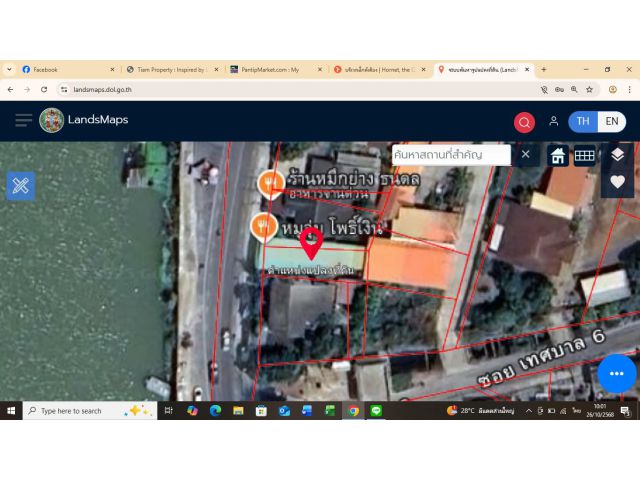View site information icon
Screen dimensions: 640x480
tap(64, 89)
